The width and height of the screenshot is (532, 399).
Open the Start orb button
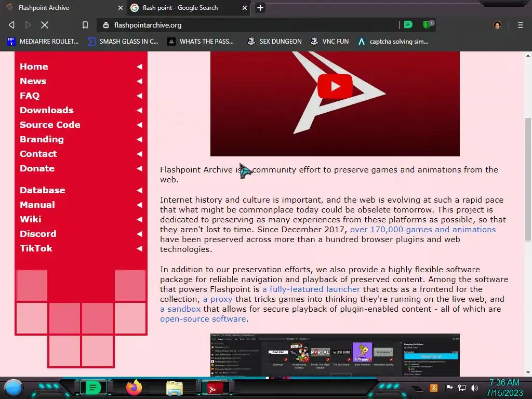coord(14,388)
